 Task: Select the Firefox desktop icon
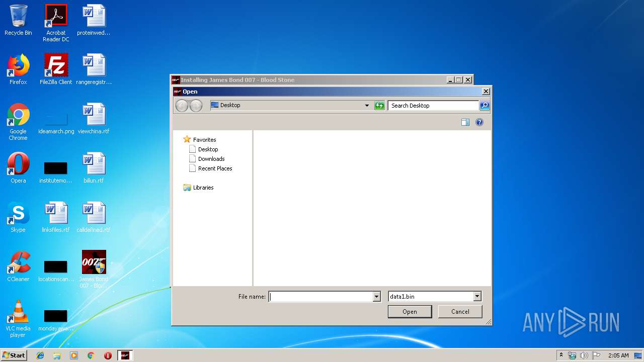pos(18,69)
